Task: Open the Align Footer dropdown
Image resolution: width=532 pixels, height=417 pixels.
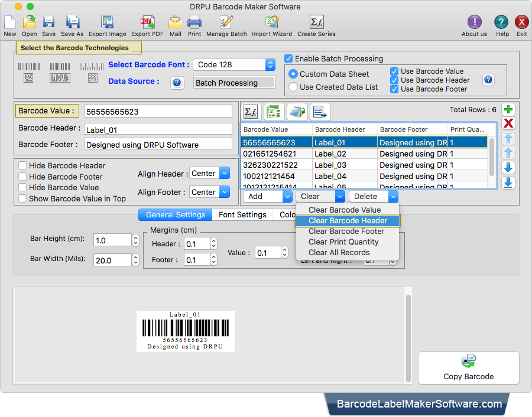Action: point(210,192)
